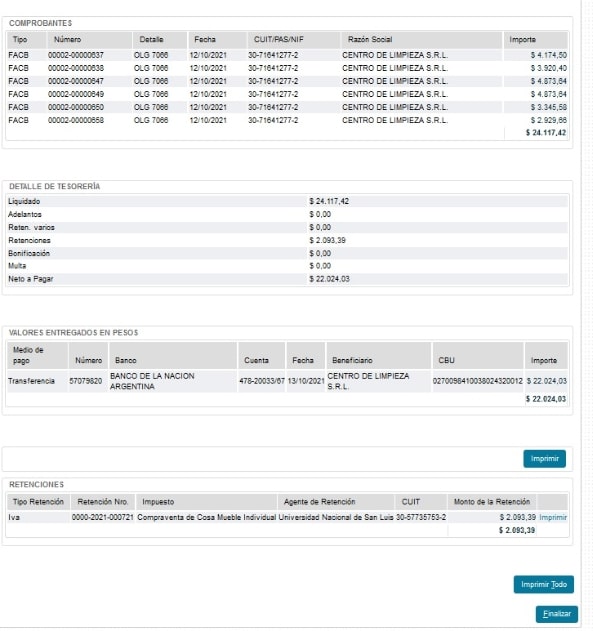Screen dimensions: 593x631
Task: Click the Liquidado row in Detalle de Tesorería
Action: (287, 202)
